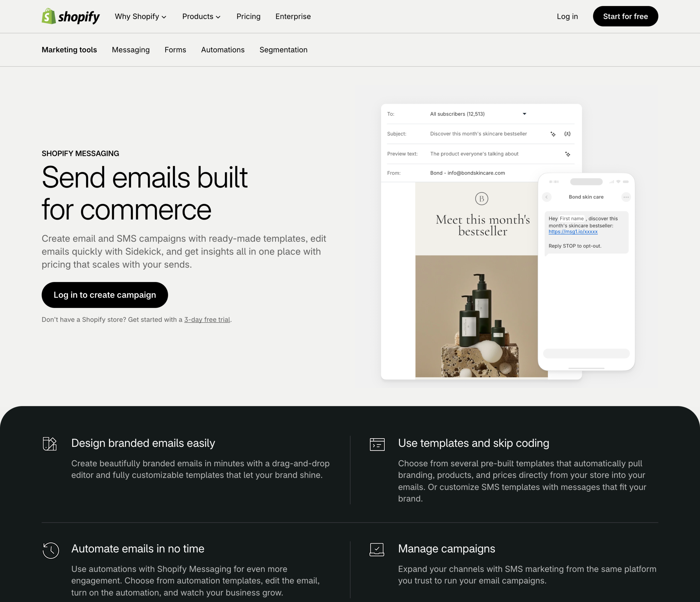Screen dimensions: 700x602
Task: Click the Bond sender address text
Action: point(467,173)
